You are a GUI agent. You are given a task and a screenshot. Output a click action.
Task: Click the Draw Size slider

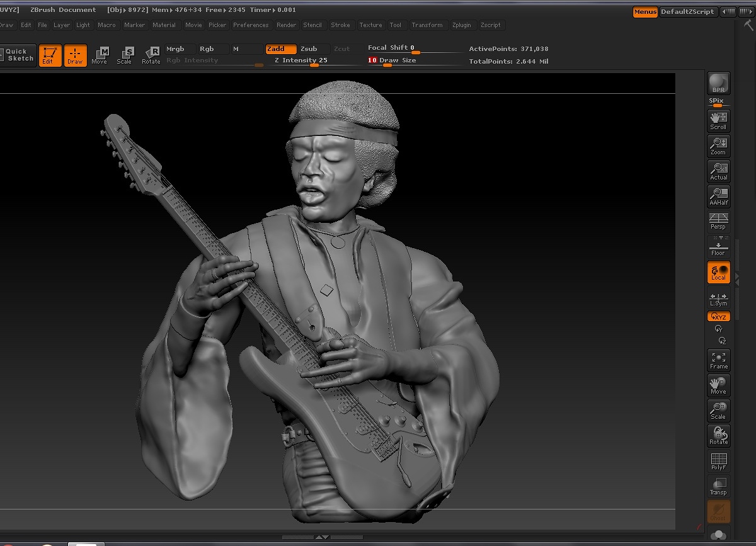[x=414, y=60]
